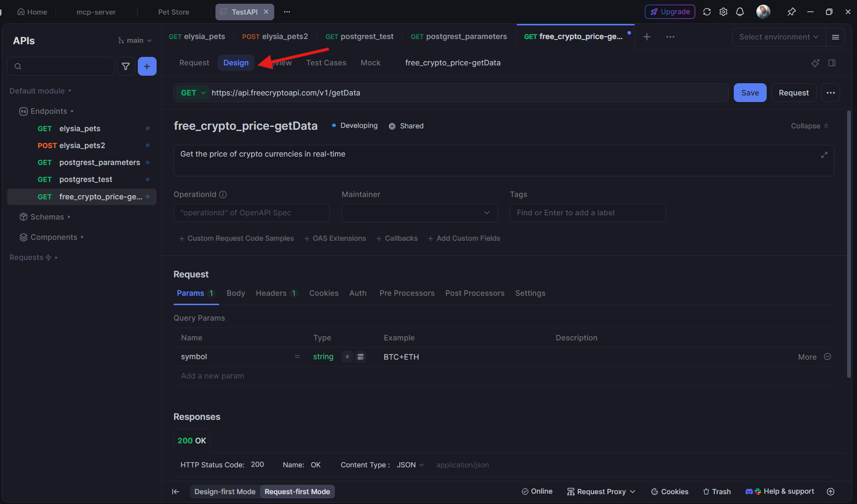
Task: Open the filter icon in the APIs sidebar
Action: click(x=126, y=66)
